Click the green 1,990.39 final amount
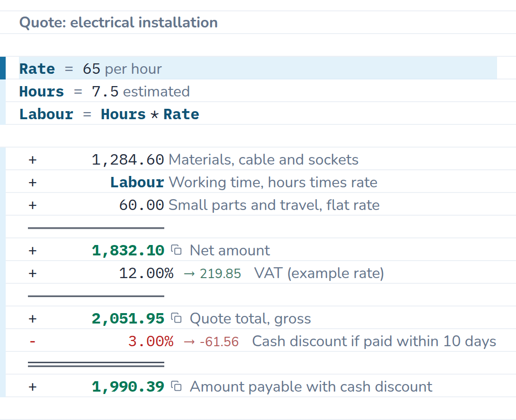This screenshot has width=516, height=420. point(128,387)
